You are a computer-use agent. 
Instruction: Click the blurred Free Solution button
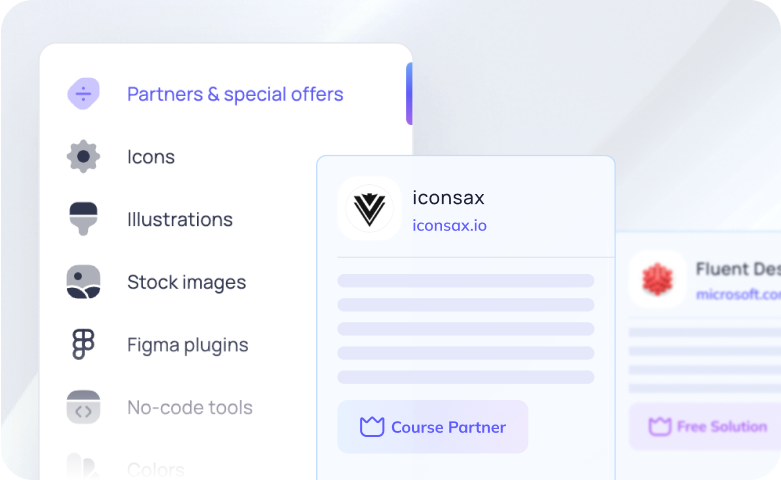705,426
